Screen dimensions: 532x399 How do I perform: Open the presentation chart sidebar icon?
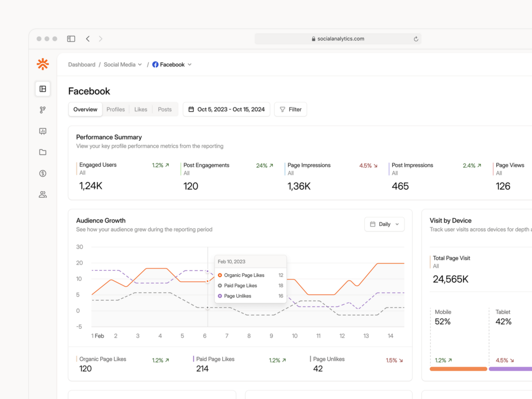point(43,131)
